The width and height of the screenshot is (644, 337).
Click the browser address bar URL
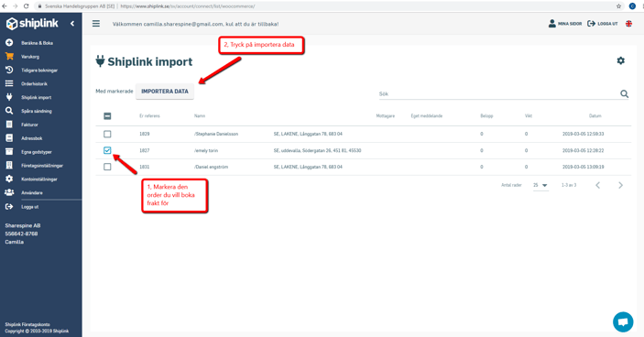pos(187,6)
